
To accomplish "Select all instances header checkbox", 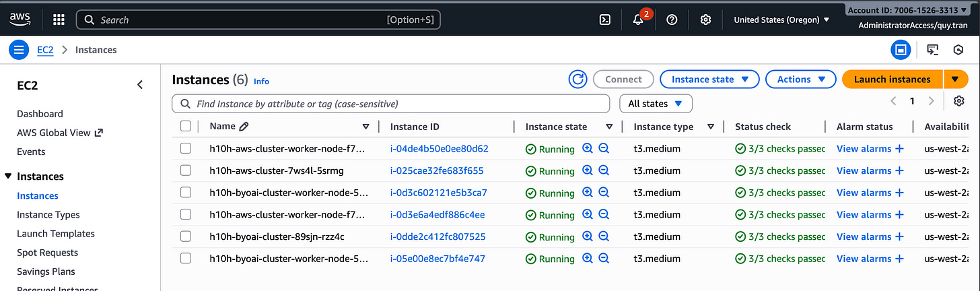I will (186, 126).
